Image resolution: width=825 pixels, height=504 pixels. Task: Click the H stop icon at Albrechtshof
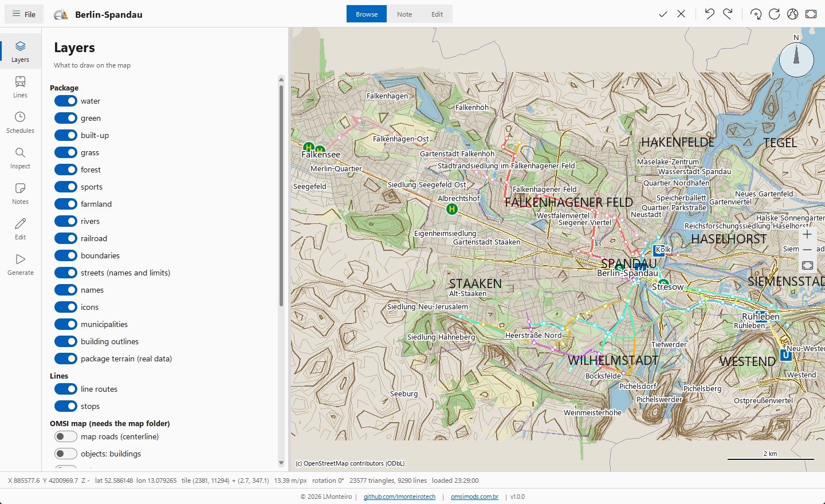[452, 209]
